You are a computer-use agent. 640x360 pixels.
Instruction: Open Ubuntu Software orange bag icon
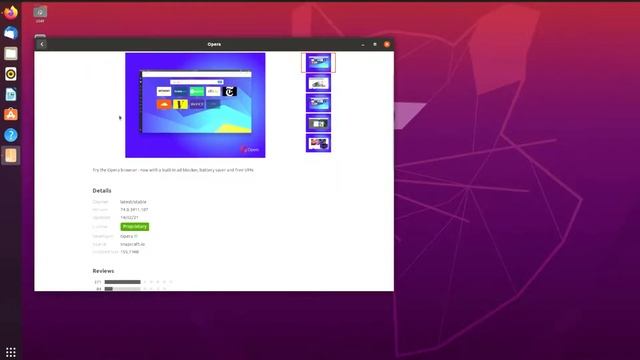11,115
